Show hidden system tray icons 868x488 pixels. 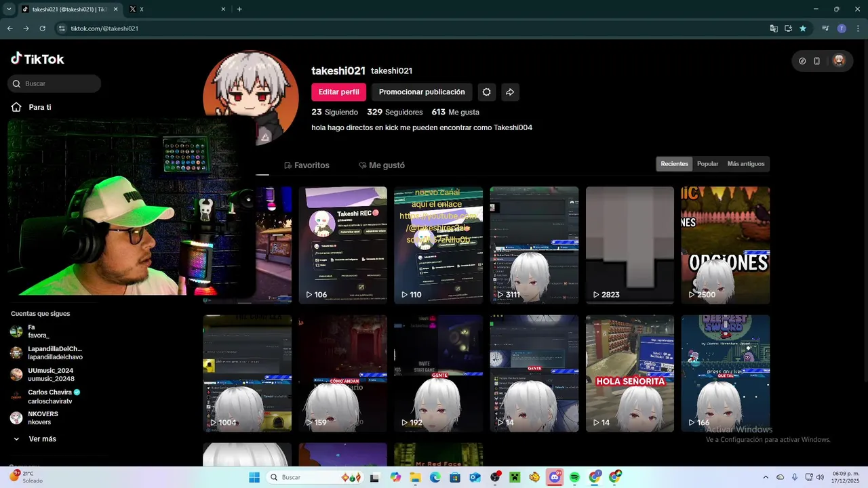(x=766, y=477)
